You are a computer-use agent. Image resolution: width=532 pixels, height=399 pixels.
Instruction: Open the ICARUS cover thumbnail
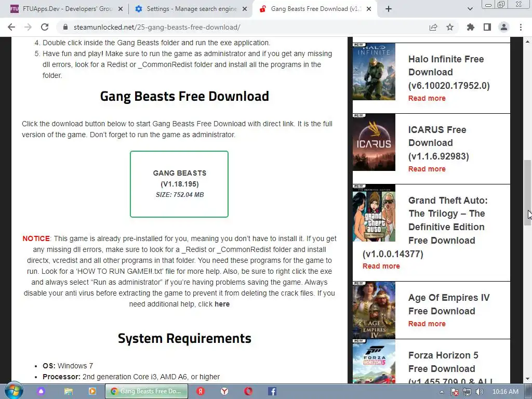coord(374,142)
